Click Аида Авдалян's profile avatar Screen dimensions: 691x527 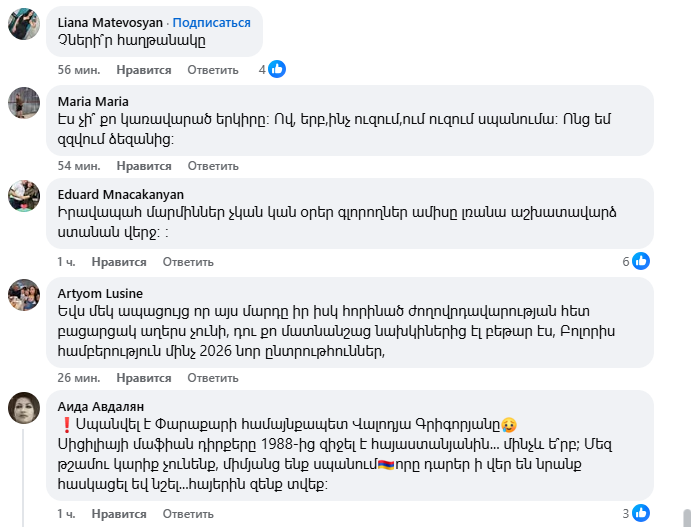click(24, 406)
